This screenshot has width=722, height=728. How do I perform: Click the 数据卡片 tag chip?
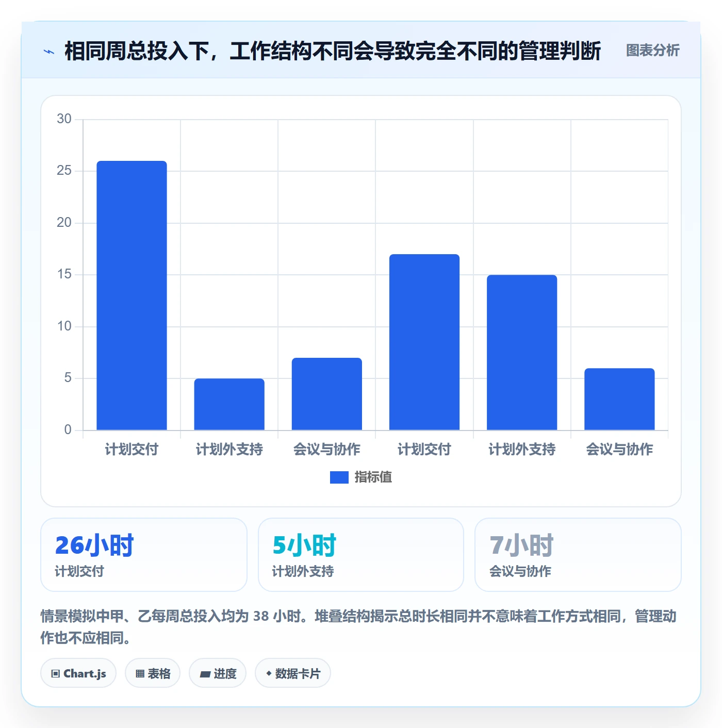tap(293, 673)
